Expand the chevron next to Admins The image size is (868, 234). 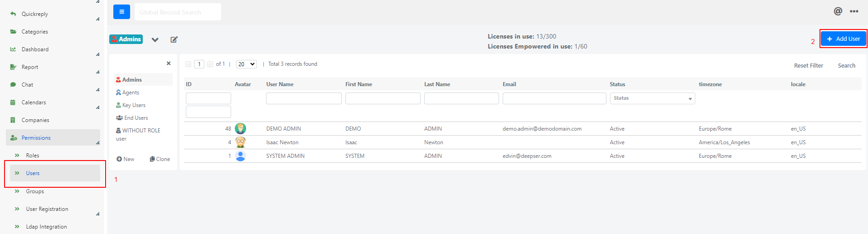tap(155, 40)
